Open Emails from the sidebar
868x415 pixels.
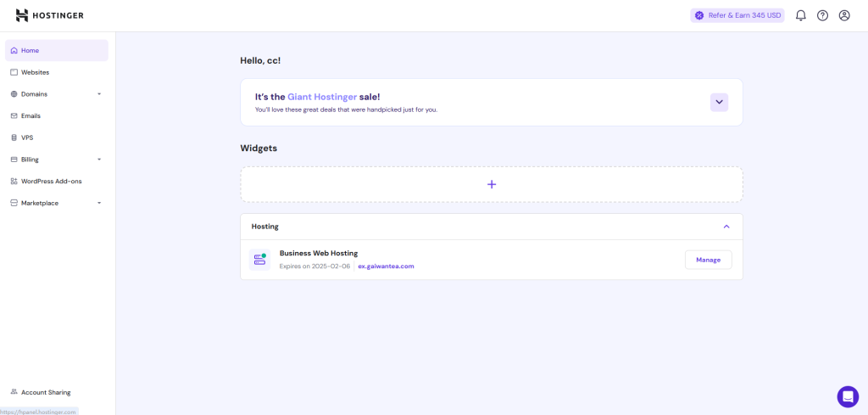tap(31, 115)
